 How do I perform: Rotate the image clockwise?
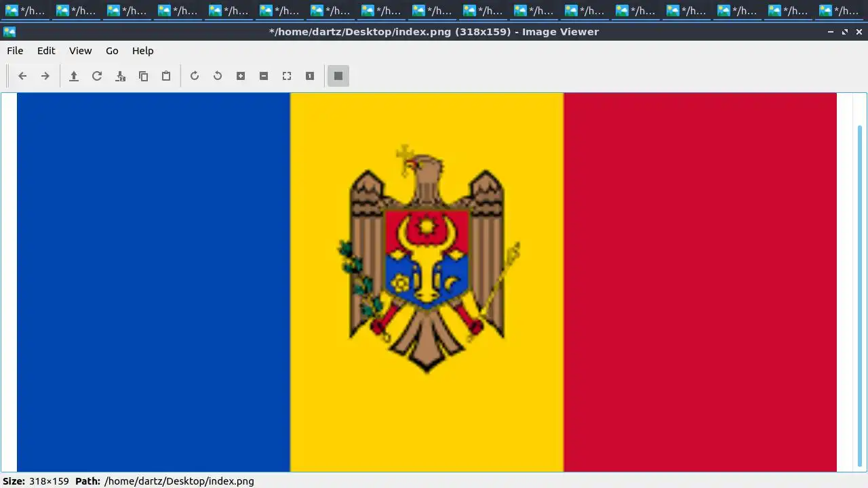(x=195, y=76)
